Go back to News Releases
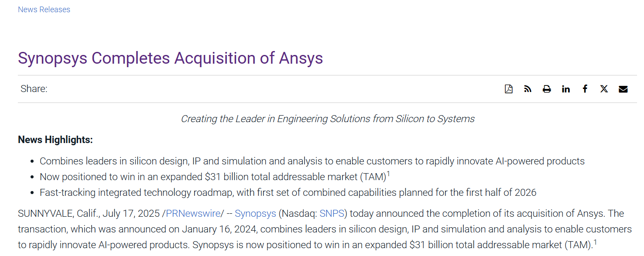 coord(44,10)
